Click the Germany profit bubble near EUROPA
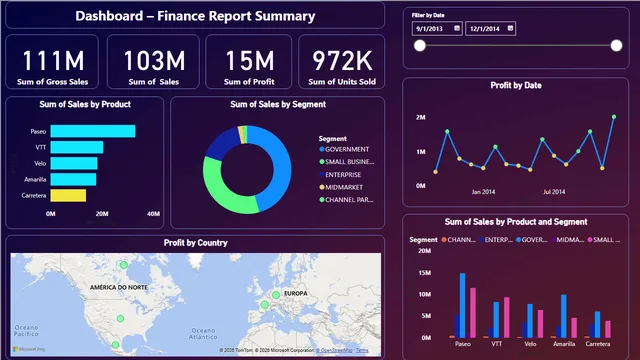640x360 pixels. point(276,295)
